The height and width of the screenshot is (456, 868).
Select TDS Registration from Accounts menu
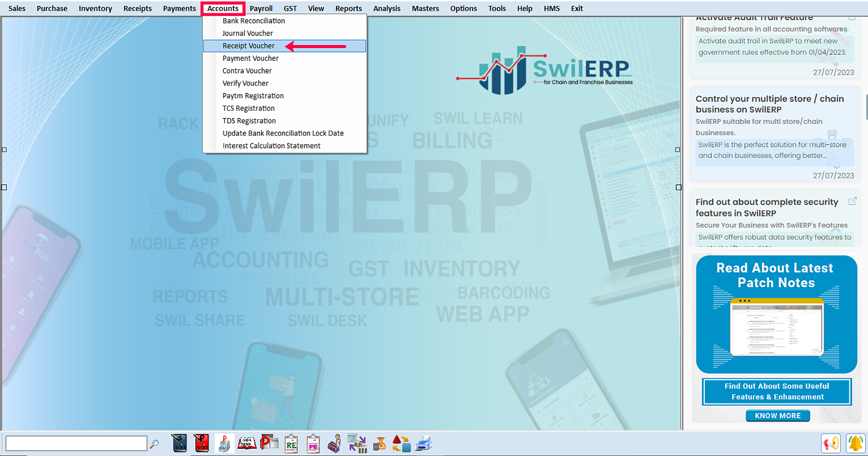pyautogui.click(x=285, y=121)
